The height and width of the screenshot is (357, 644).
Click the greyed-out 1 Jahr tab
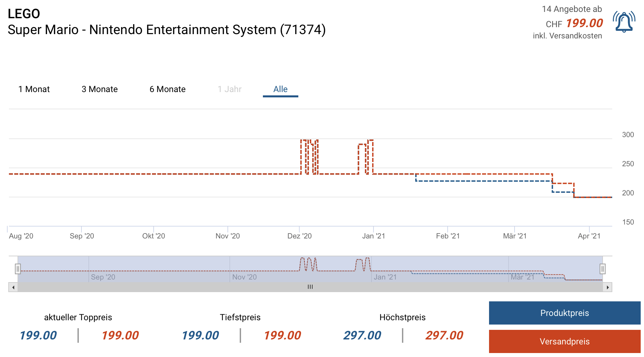click(229, 89)
